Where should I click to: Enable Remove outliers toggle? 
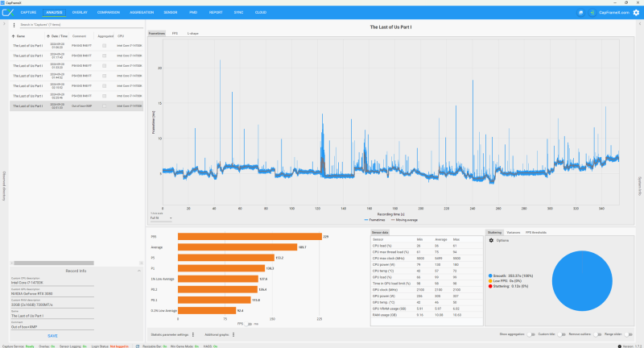[597, 334]
